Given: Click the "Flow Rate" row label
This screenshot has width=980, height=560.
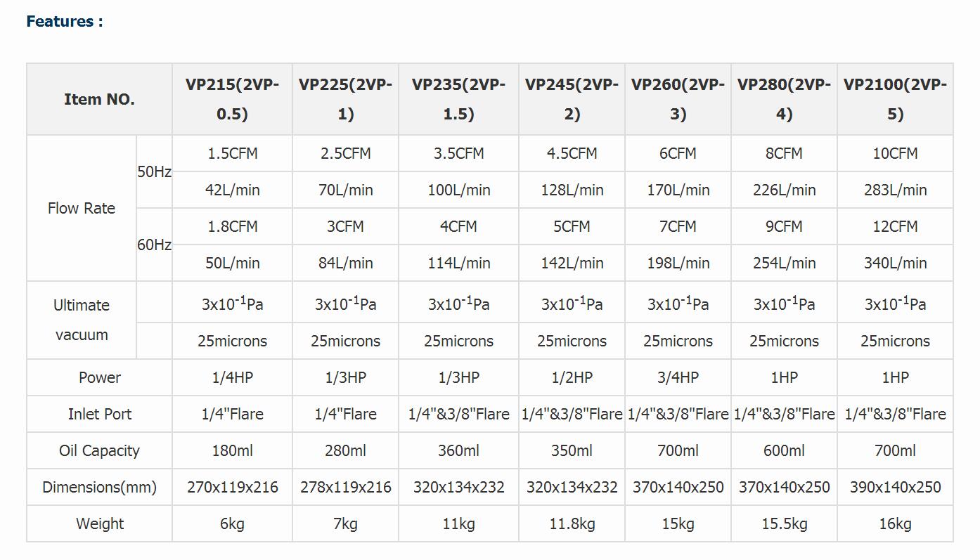Looking at the screenshot, I should (x=82, y=209).
